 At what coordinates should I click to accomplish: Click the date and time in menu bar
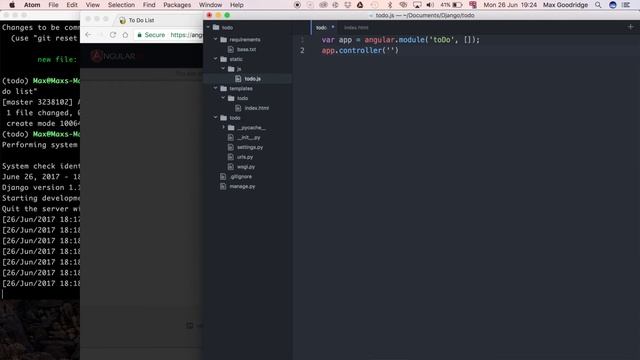pyautogui.click(x=510, y=5)
